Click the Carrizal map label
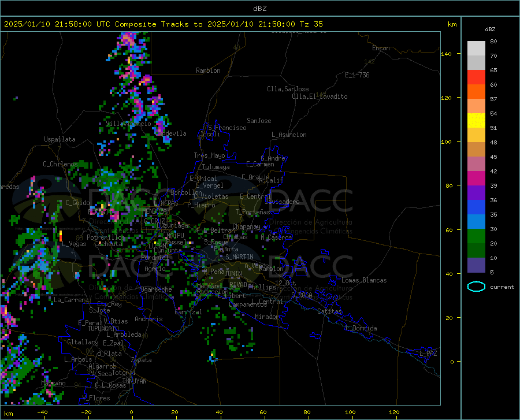This screenshot has height=420, width=520. (188, 312)
